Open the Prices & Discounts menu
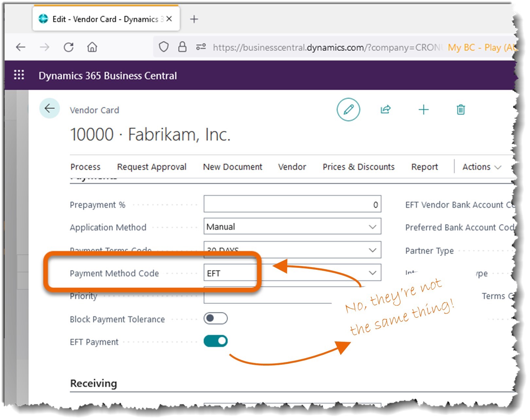This screenshot has width=530, height=420. pos(359,167)
